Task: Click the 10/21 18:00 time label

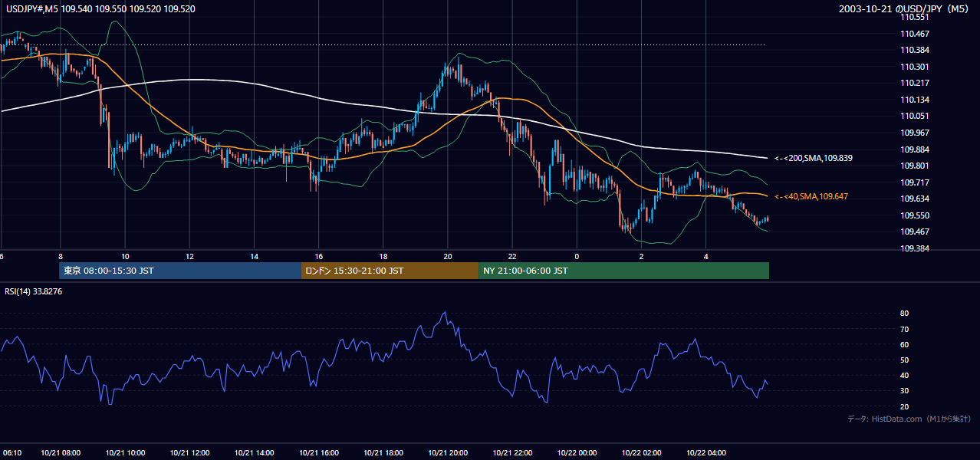Action: (383, 452)
